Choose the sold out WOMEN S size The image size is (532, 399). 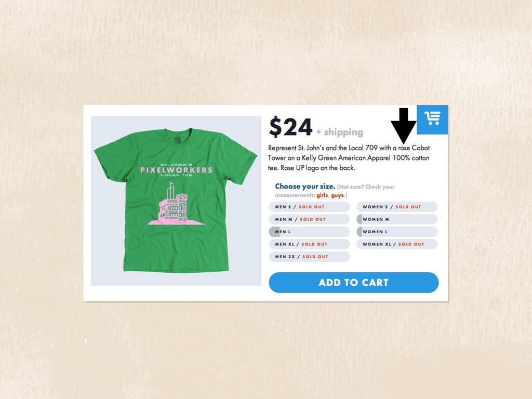point(397,207)
